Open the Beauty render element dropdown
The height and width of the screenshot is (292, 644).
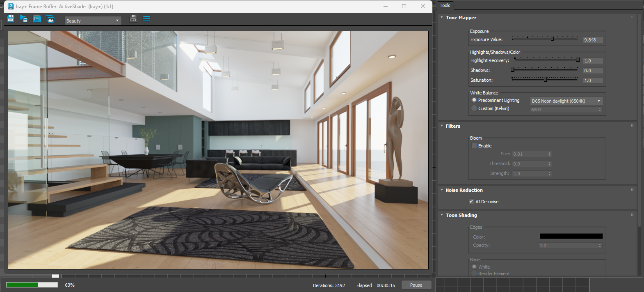pyautogui.click(x=93, y=21)
